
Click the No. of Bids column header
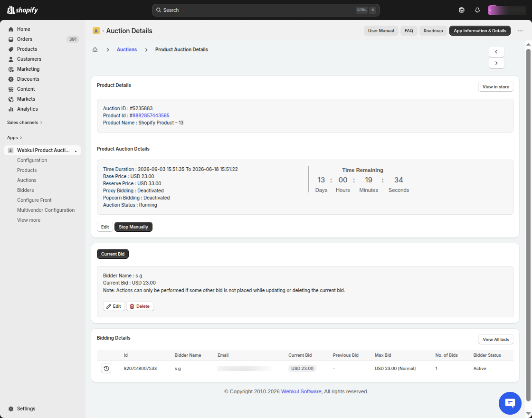pyautogui.click(x=446, y=355)
